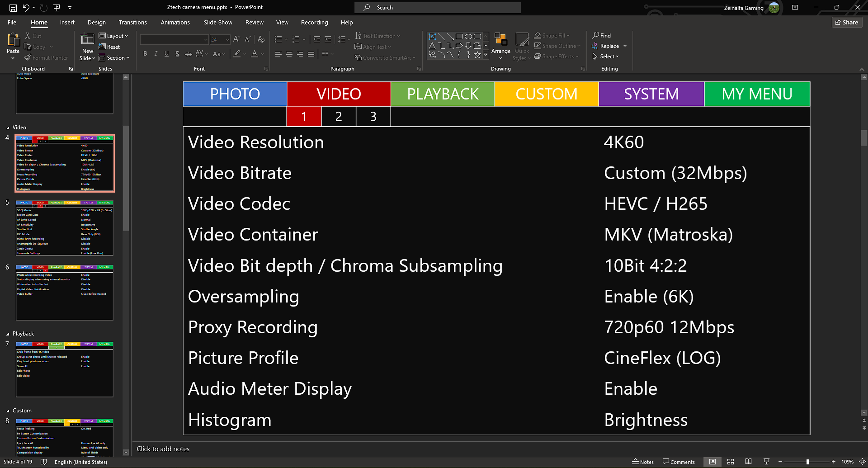This screenshot has width=868, height=468.
Task: Open the Arrange options
Action: tap(501, 46)
